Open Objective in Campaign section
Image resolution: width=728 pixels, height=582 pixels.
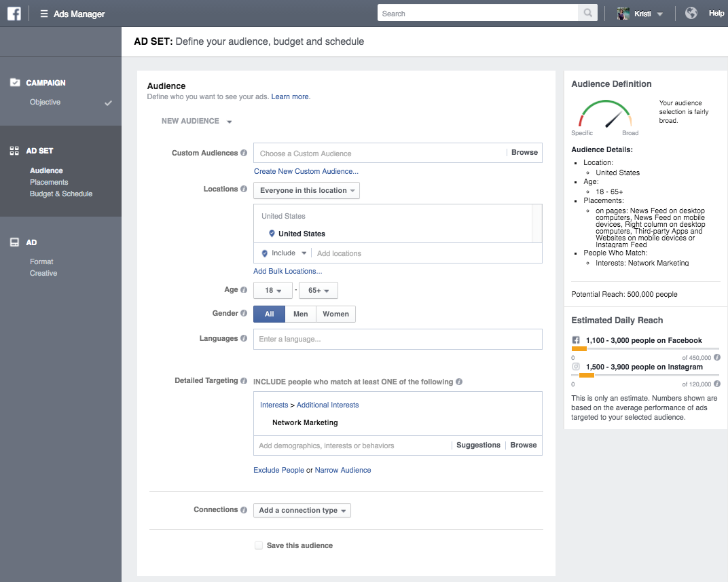click(45, 102)
